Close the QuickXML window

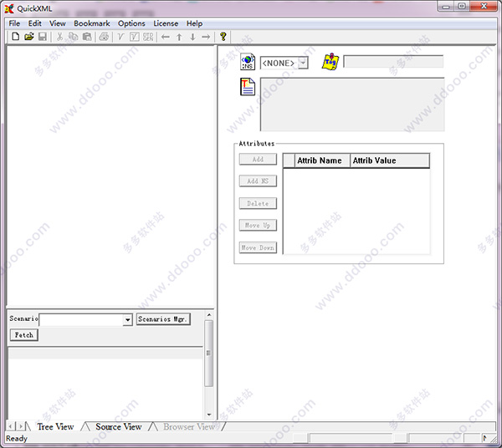(x=484, y=7)
